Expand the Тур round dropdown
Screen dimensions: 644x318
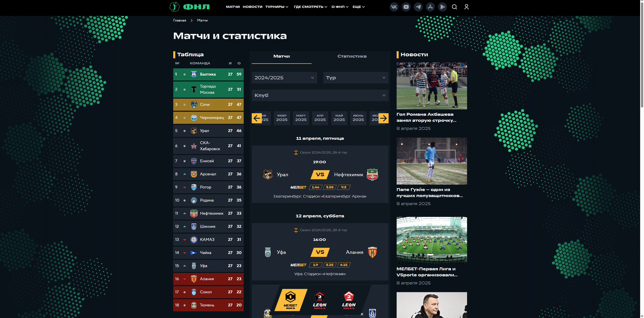356,78
